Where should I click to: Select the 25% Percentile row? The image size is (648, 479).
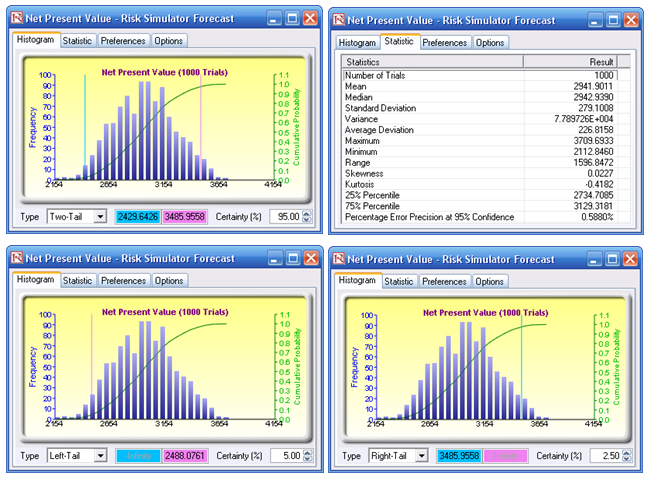(x=480, y=195)
